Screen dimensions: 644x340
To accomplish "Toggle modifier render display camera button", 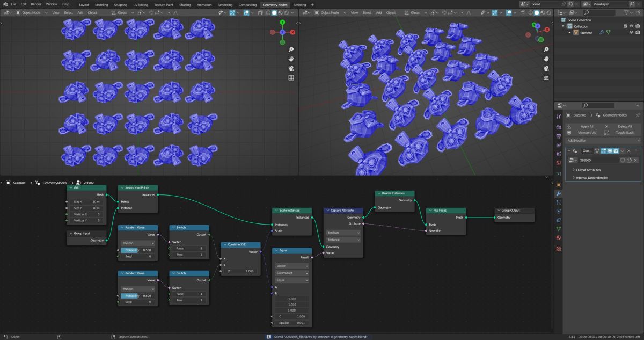I will click(617, 151).
